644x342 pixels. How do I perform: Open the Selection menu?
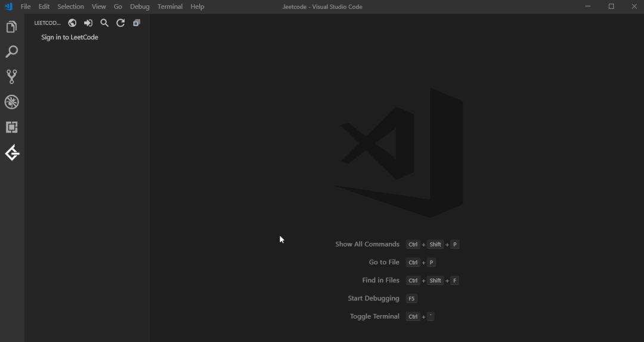[x=70, y=7]
